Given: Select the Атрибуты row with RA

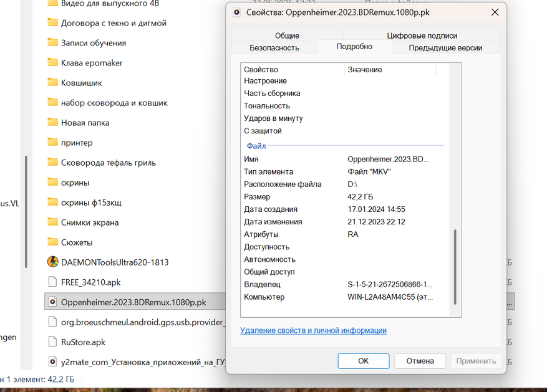Looking at the screenshot, I should pyautogui.click(x=345, y=234).
